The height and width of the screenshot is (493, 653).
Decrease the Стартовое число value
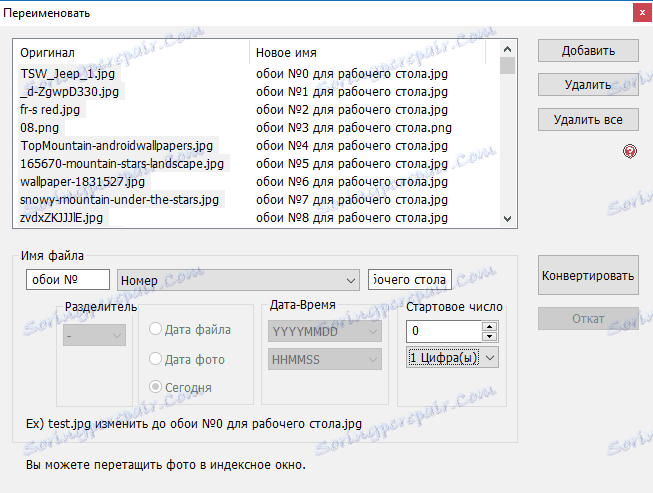pyautogui.click(x=490, y=336)
